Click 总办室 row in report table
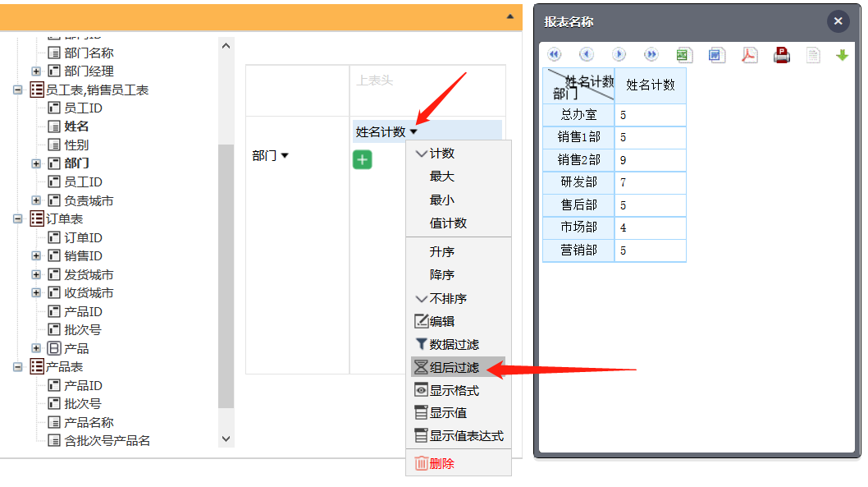This screenshot has height=487, width=868. click(614, 115)
